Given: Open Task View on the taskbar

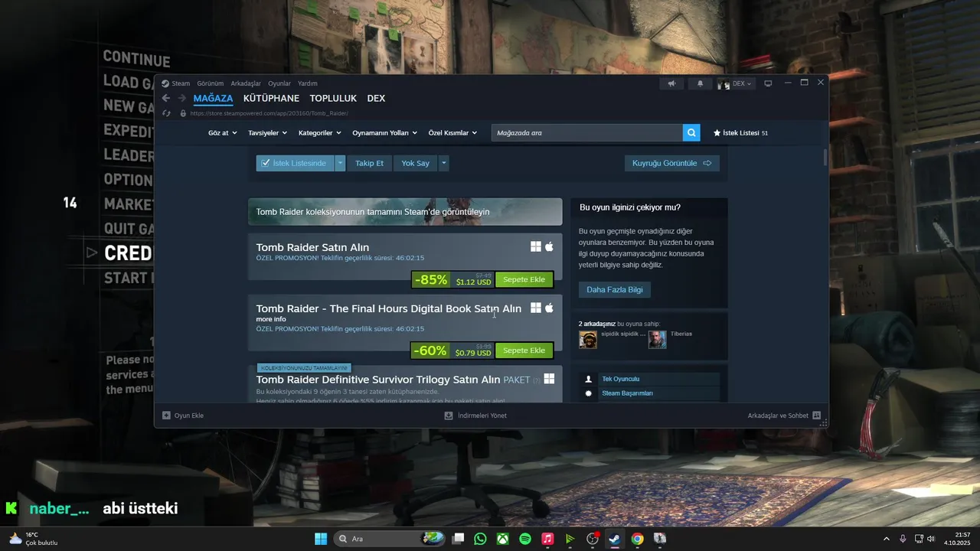Looking at the screenshot, I should pyautogui.click(x=458, y=539).
